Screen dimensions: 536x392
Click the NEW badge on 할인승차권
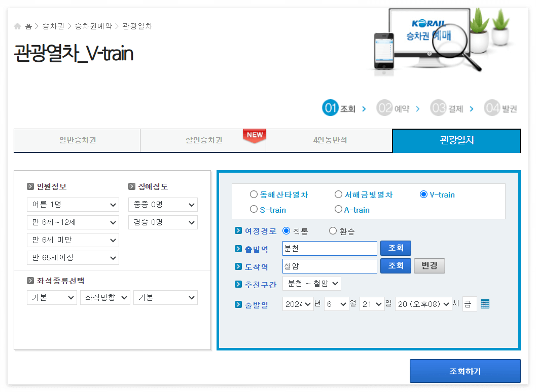pos(254,135)
